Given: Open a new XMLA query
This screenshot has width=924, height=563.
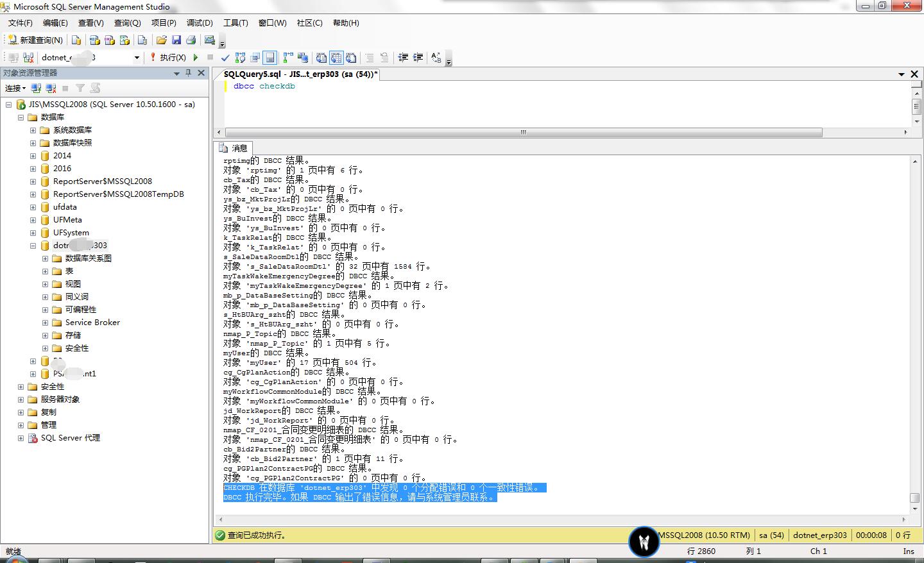Looking at the screenshot, I should click(x=124, y=40).
